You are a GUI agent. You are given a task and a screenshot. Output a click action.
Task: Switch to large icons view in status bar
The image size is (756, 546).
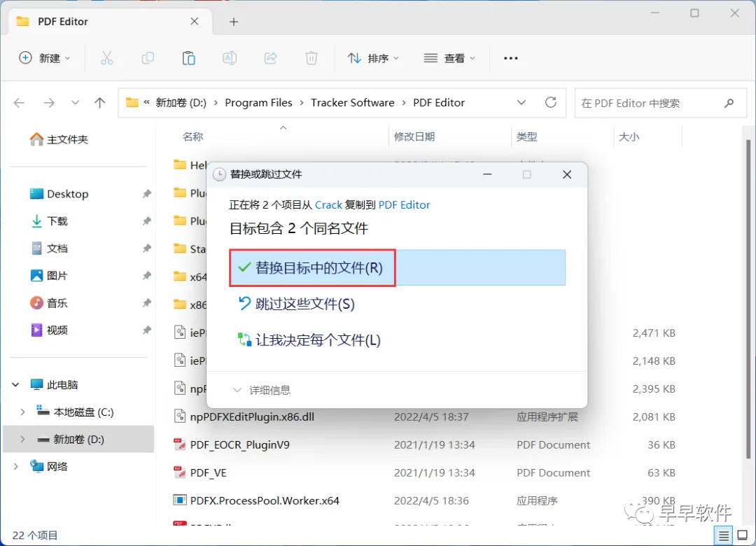[743, 535]
